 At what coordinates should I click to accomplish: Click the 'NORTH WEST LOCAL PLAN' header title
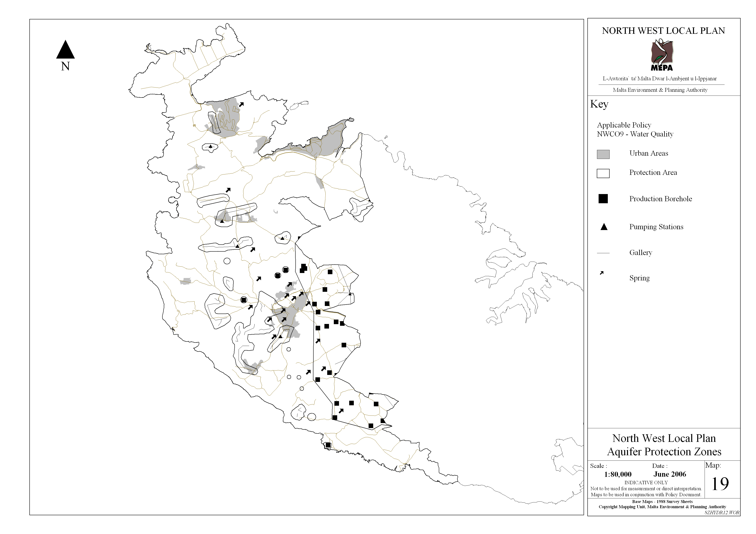[x=663, y=31]
